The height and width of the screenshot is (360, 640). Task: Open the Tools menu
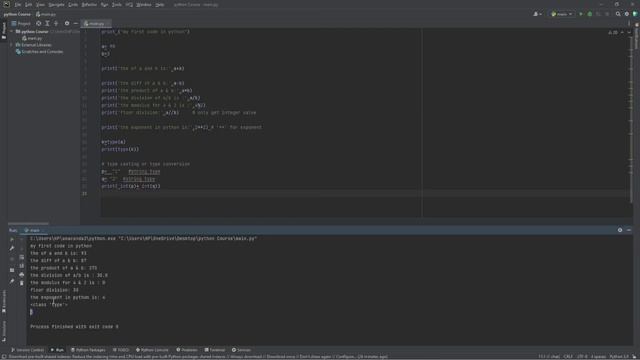click(117, 4)
